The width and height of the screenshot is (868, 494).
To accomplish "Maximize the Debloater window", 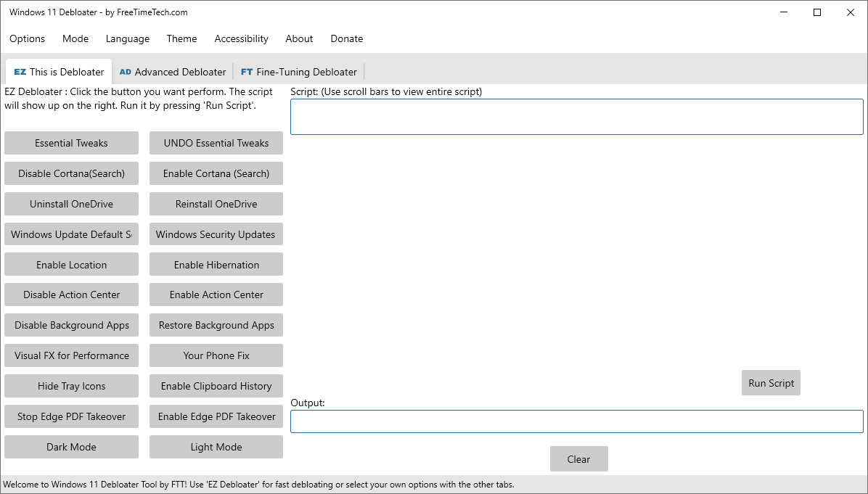I will [x=817, y=12].
